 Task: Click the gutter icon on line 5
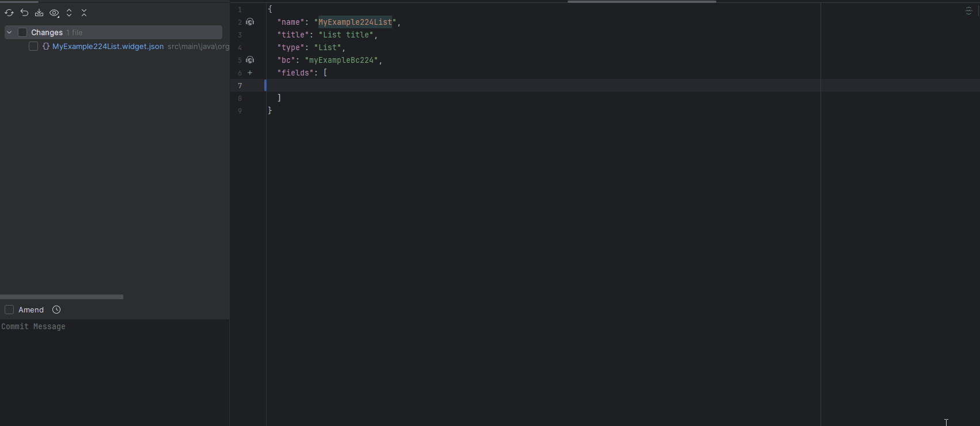pos(250,60)
